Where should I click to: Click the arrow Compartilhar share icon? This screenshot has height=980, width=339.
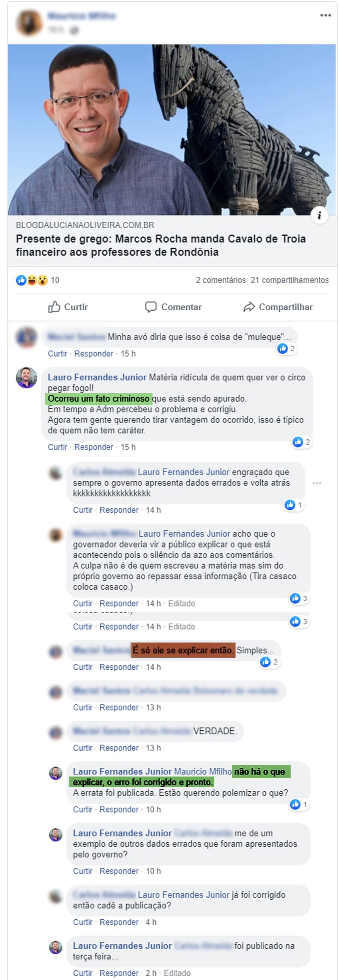249,307
